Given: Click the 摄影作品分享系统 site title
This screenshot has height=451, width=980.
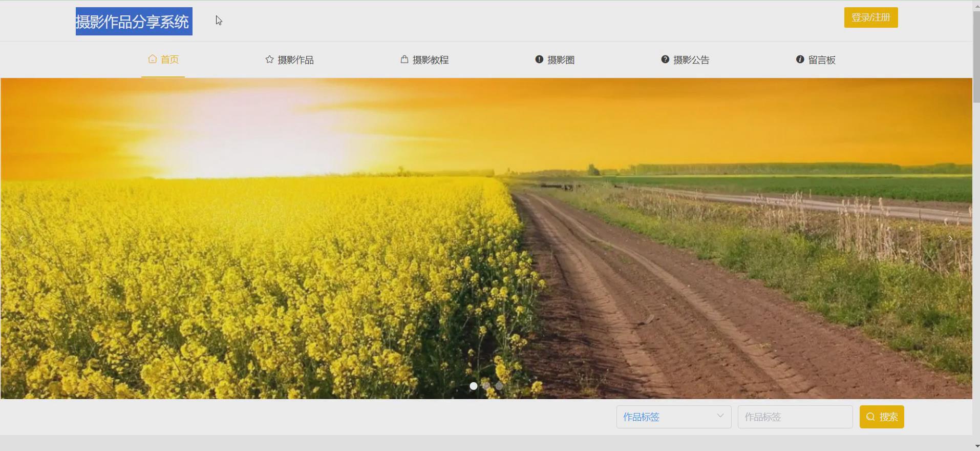Looking at the screenshot, I should 134,22.
